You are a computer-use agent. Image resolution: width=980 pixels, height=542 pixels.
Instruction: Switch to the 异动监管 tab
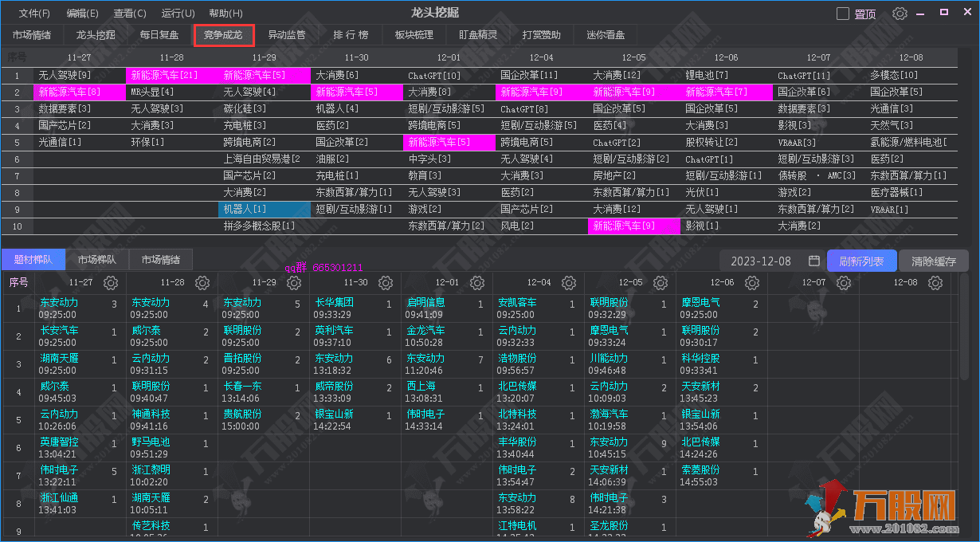287,35
